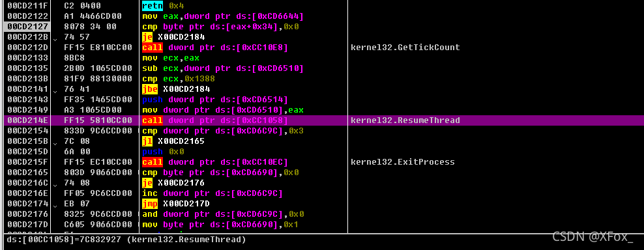The width and height of the screenshot is (644, 250).
Task: Click sub ecx,dword ptr ds:[0xCD6510]
Action: pos(223,68)
